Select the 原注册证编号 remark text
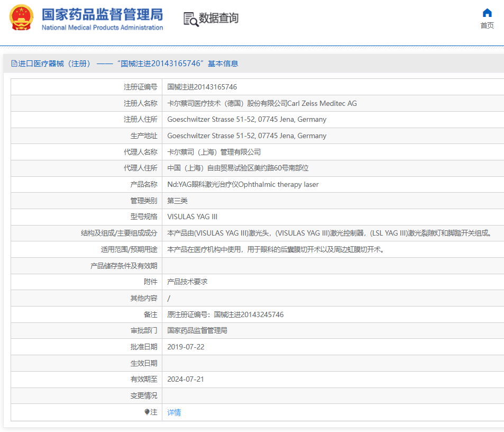Screen dimensions: 504x432 click(x=225, y=314)
